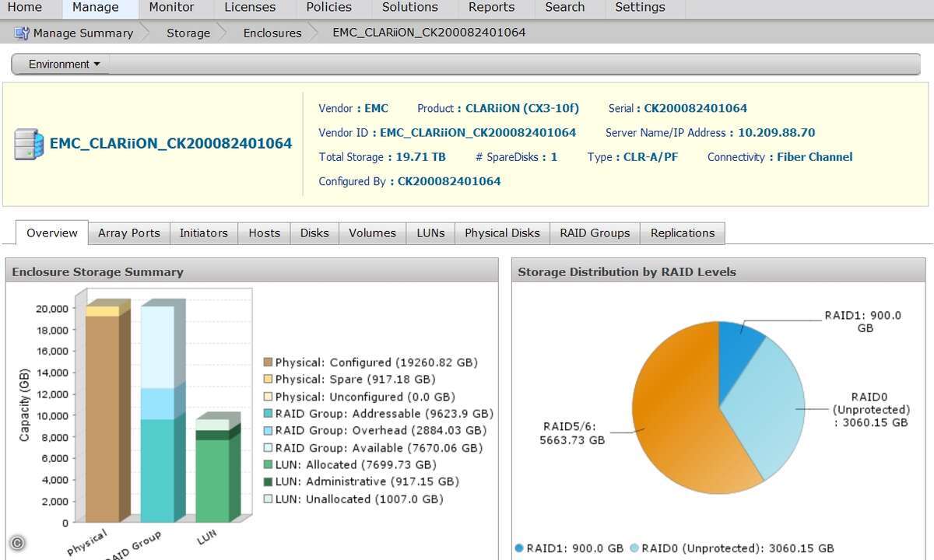
Task: View the Hosts tab
Action: coord(265,233)
